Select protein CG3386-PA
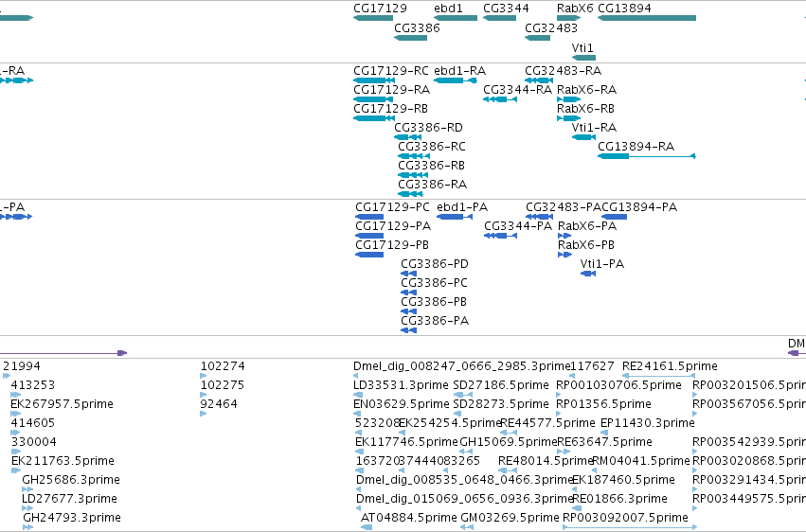 (x=408, y=330)
